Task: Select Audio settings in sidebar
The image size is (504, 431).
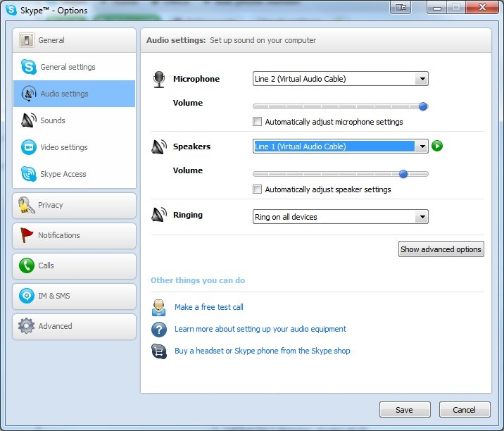Action: (74, 94)
